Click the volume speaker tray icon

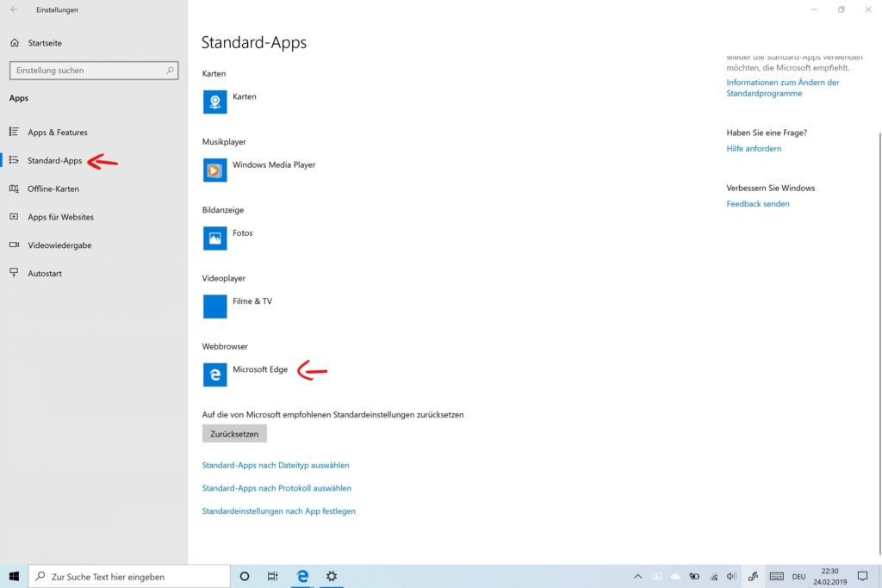click(x=732, y=576)
